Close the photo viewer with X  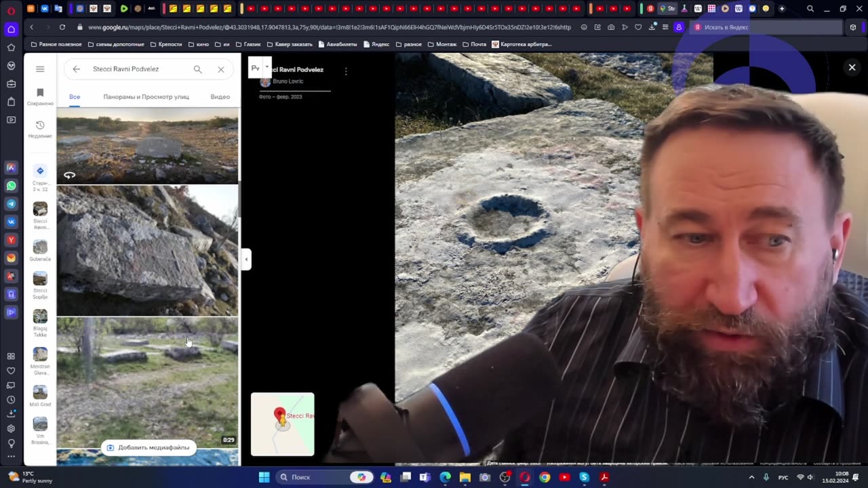(852, 67)
